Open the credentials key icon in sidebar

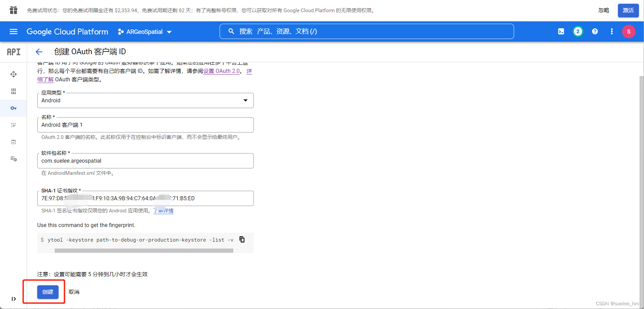14,108
